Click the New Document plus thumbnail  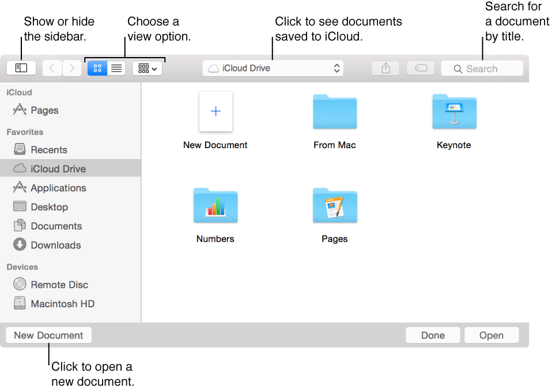coord(216,111)
